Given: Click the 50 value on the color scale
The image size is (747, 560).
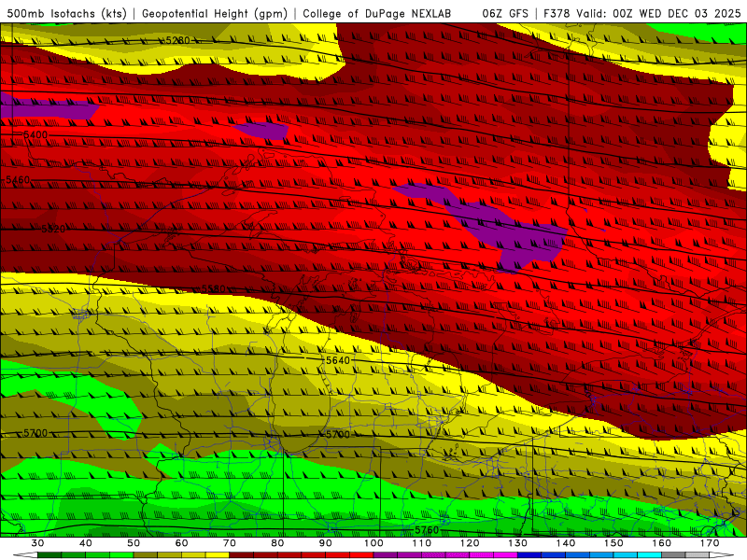Looking at the screenshot, I should [134, 543].
